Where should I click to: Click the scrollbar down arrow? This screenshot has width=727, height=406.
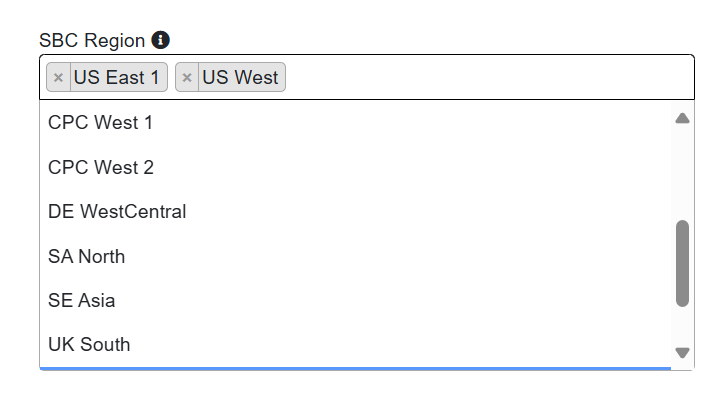coord(682,353)
